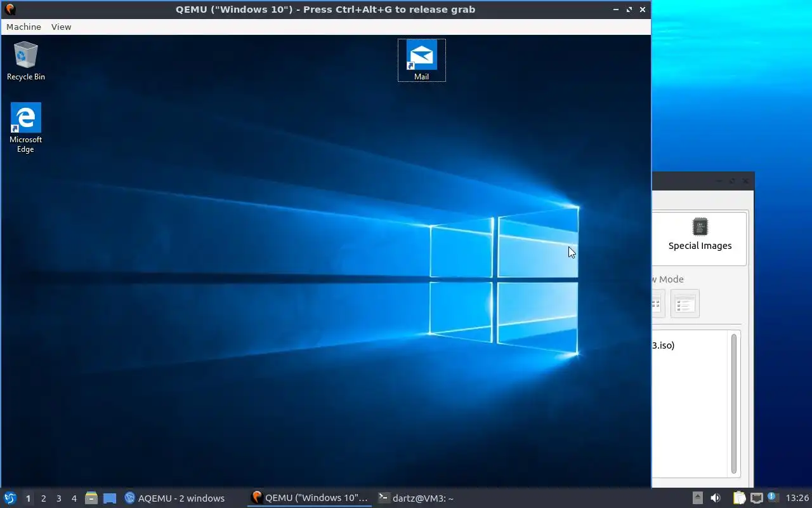Close the QEMU Windows 10 window
Screen dimensions: 812x508
[x=643, y=10]
